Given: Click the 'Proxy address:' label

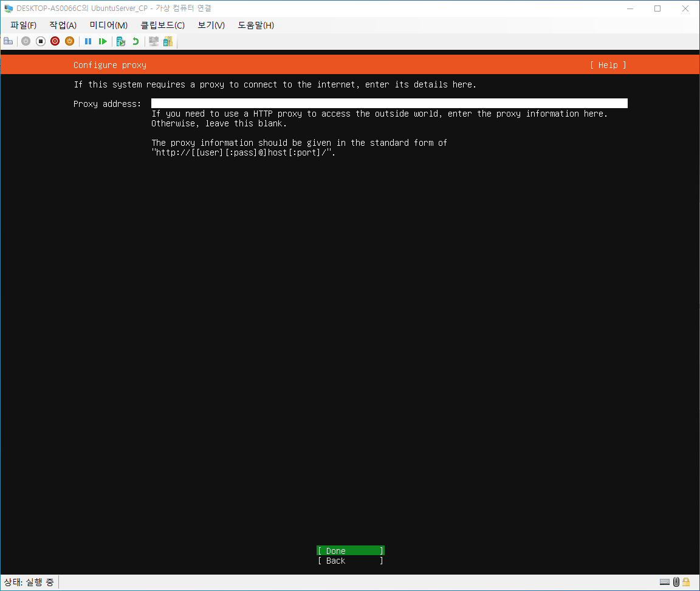Looking at the screenshot, I should 107,104.
